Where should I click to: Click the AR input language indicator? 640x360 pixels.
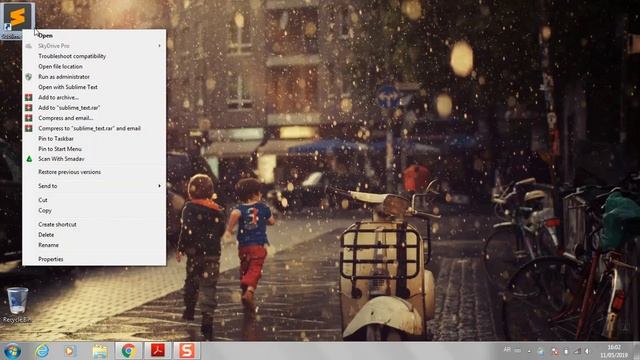click(x=507, y=350)
